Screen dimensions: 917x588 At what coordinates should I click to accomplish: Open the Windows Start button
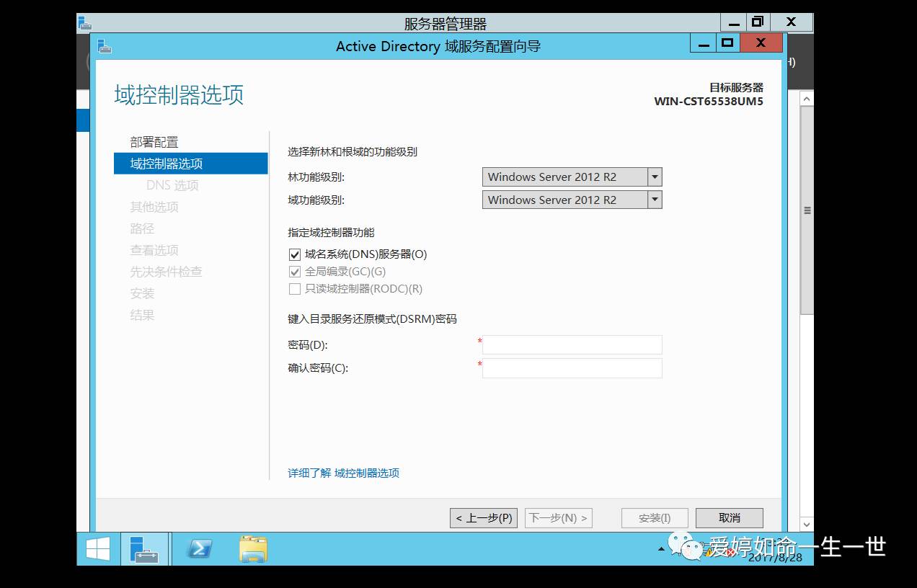click(98, 549)
